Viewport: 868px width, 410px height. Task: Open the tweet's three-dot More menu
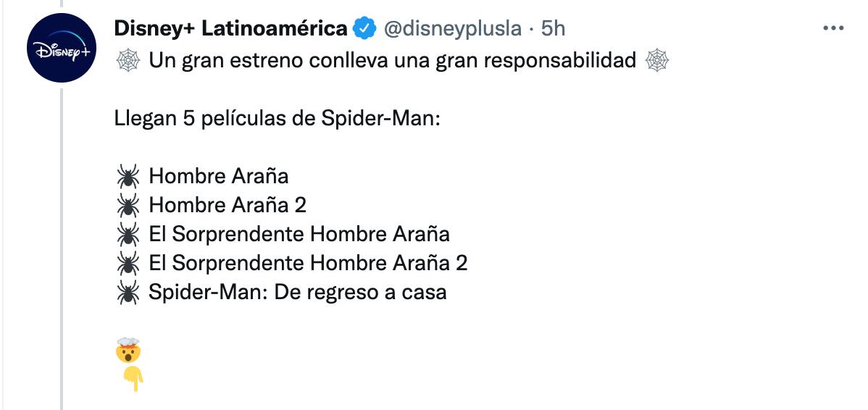(x=833, y=28)
